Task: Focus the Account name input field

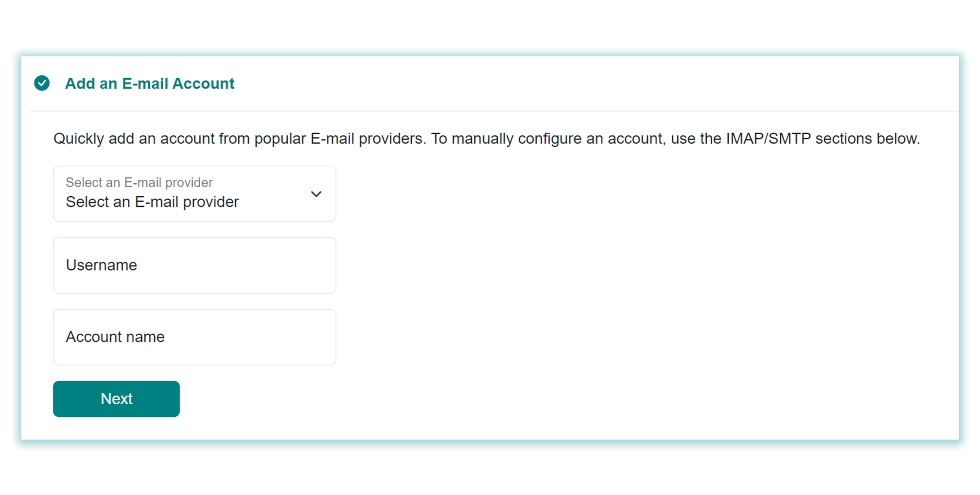Action: (x=194, y=337)
